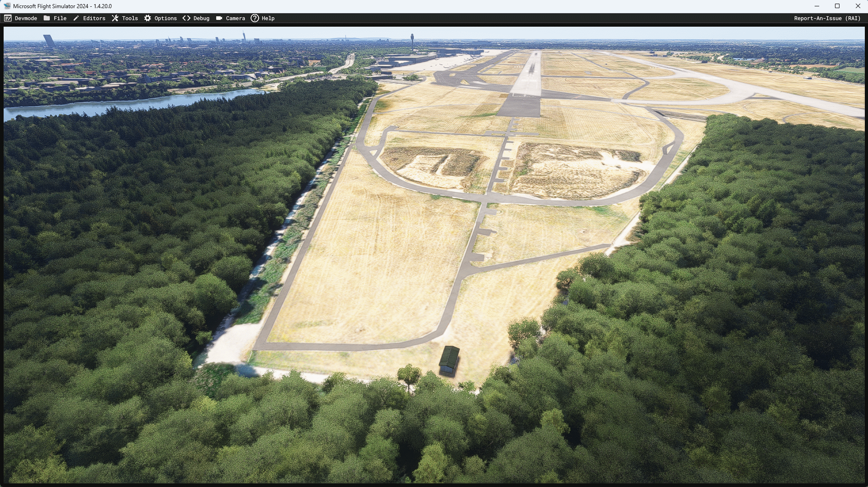Image resolution: width=868 pixels, height=487 pixels.
Task: Click the gear icon next to Options
Action: click(147, 18)
